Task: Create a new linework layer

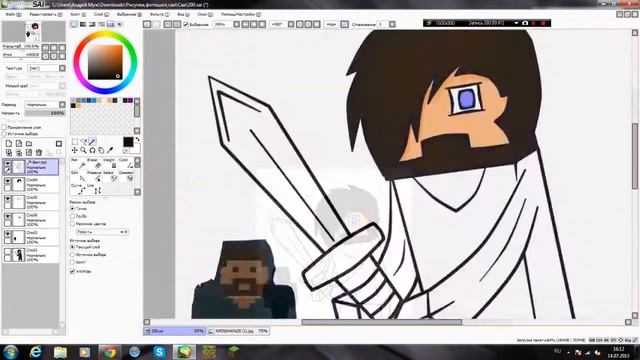Action: [19, 144]
